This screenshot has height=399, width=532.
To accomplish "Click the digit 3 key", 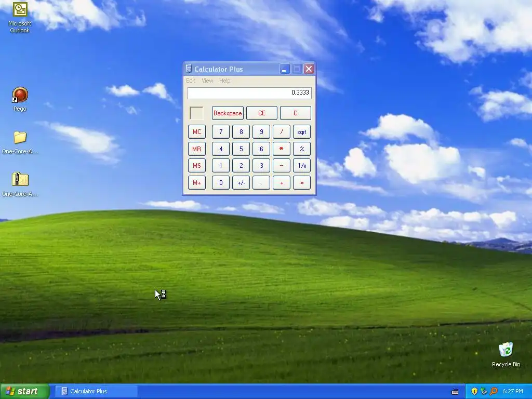I will [261, 166].
